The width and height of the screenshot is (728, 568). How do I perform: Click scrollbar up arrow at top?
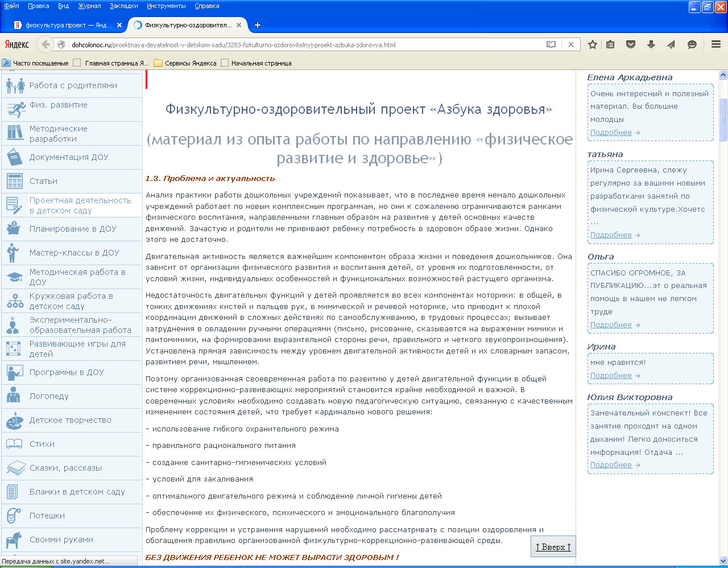click(723, 75)
